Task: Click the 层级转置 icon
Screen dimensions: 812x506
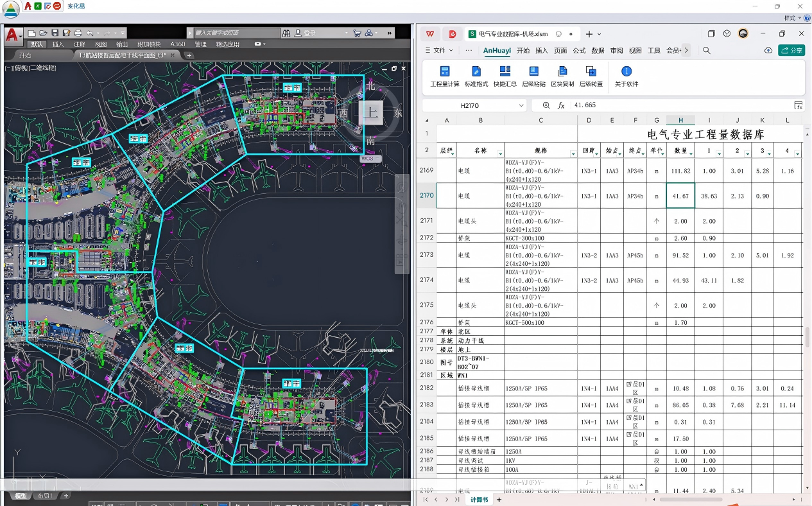Action: 591,71
